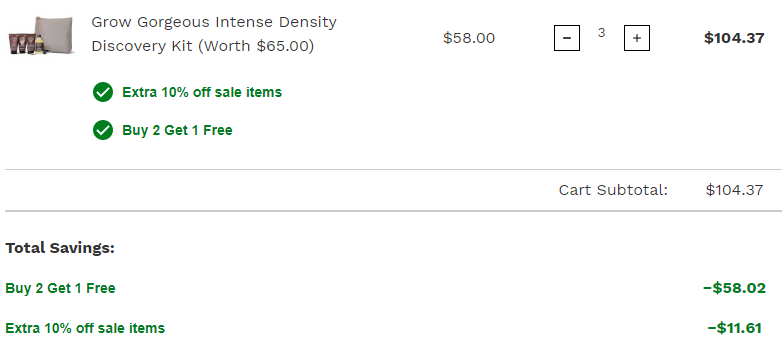Click the Cart Subtotal label
The height and width of the screenshot is (361, 782).
[x=613, y=190]
